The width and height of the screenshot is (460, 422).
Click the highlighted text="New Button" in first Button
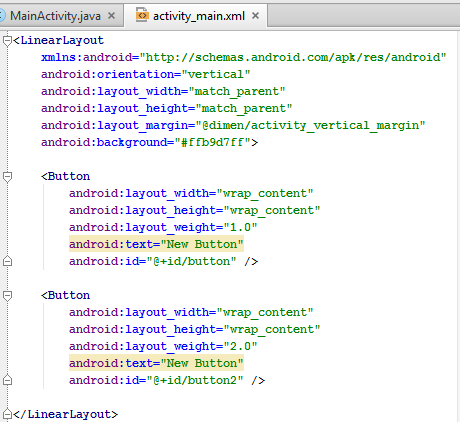coord(156,244)
